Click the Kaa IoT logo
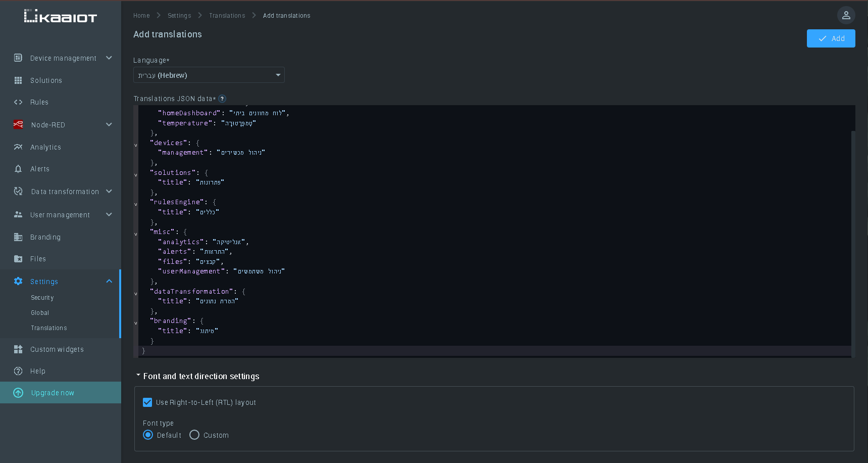Viewport: 868px width, 463px height. point(61,16)
